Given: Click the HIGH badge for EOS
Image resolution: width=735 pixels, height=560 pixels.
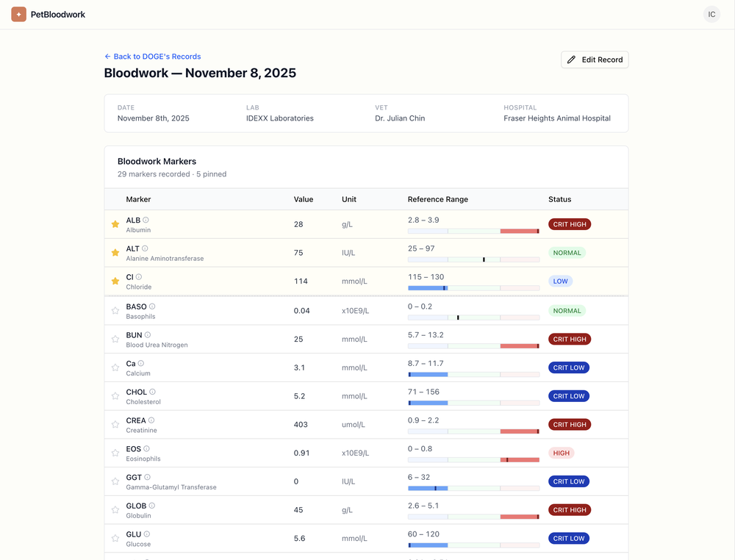Looking at the screenshot, I should point(561,453).
